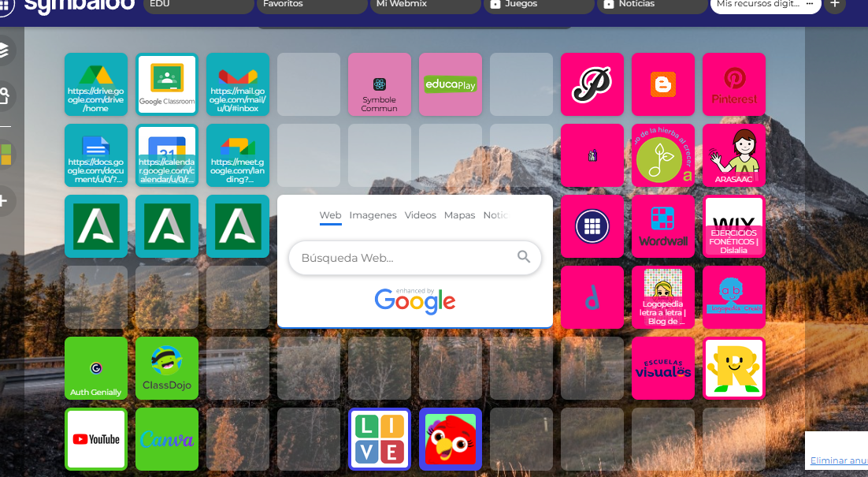The image size is (868, 477).
Task: Click the empty tile right of Educaplay
Action: pos(521,84)
